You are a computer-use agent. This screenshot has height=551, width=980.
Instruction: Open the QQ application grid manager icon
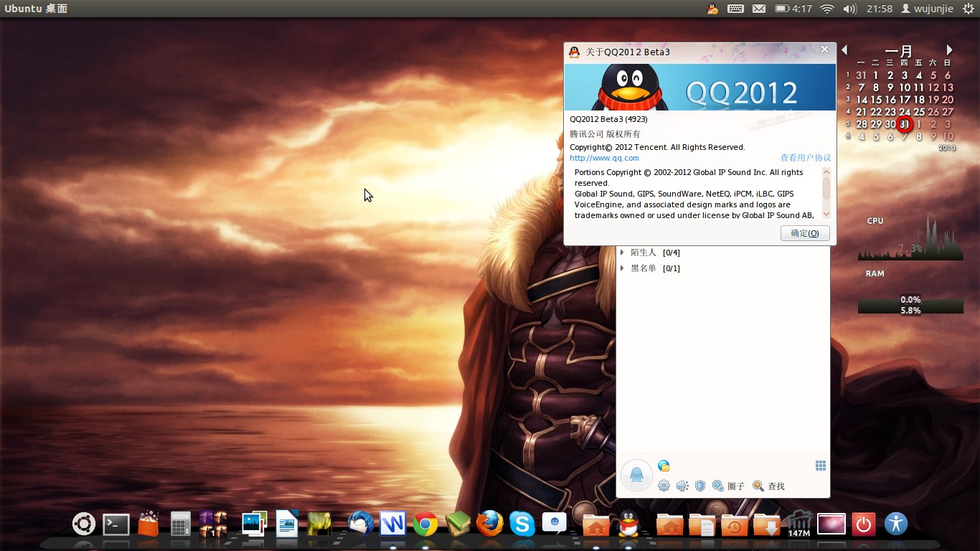[x=821, y=466]
